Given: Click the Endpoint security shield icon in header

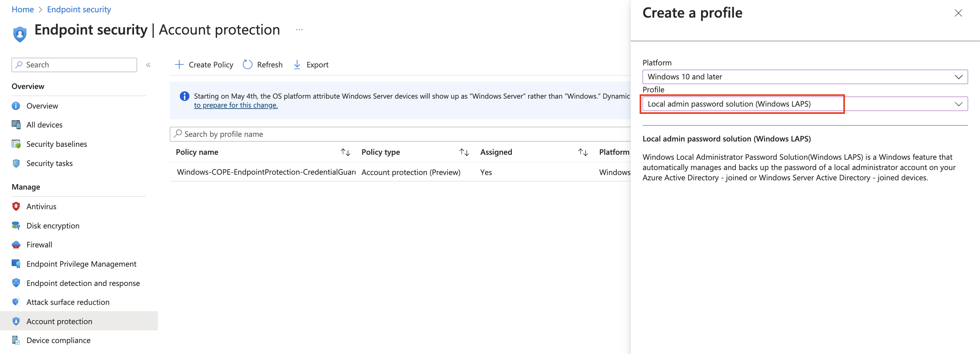Looking at the screenshot, I should [x=20, y=34].
